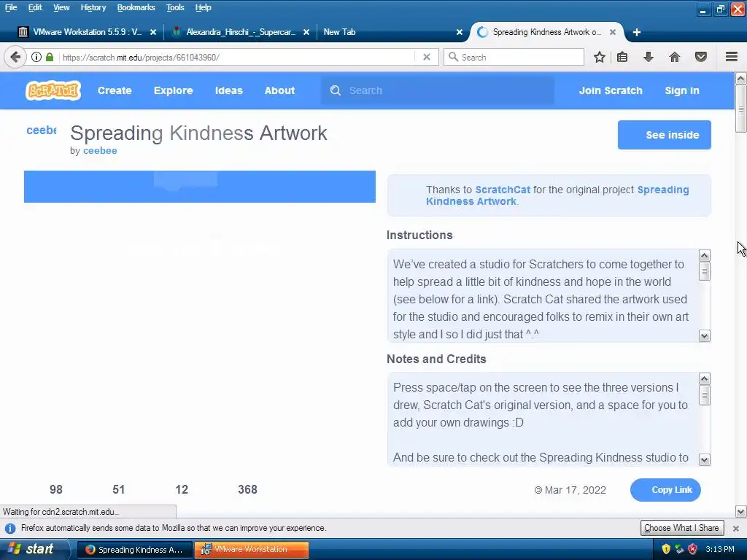Viewport: 747px width, 560px height.
Task: Open the History menu
Action: pos(93,7)
